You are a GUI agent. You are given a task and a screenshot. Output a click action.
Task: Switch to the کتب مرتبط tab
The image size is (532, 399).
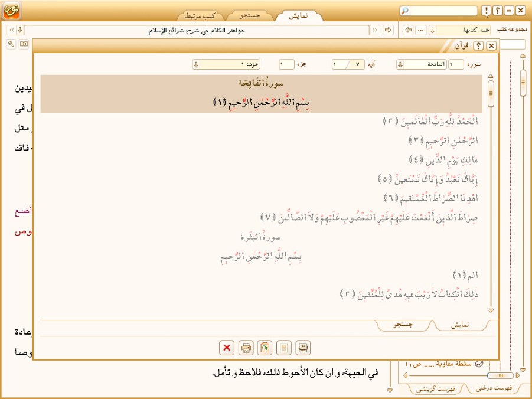200,15
